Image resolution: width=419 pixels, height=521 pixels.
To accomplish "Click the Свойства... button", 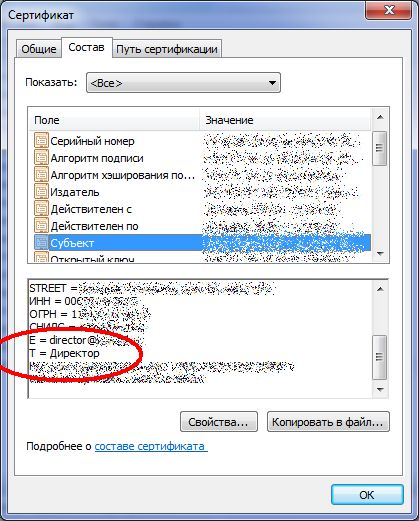I will (219, 422).
